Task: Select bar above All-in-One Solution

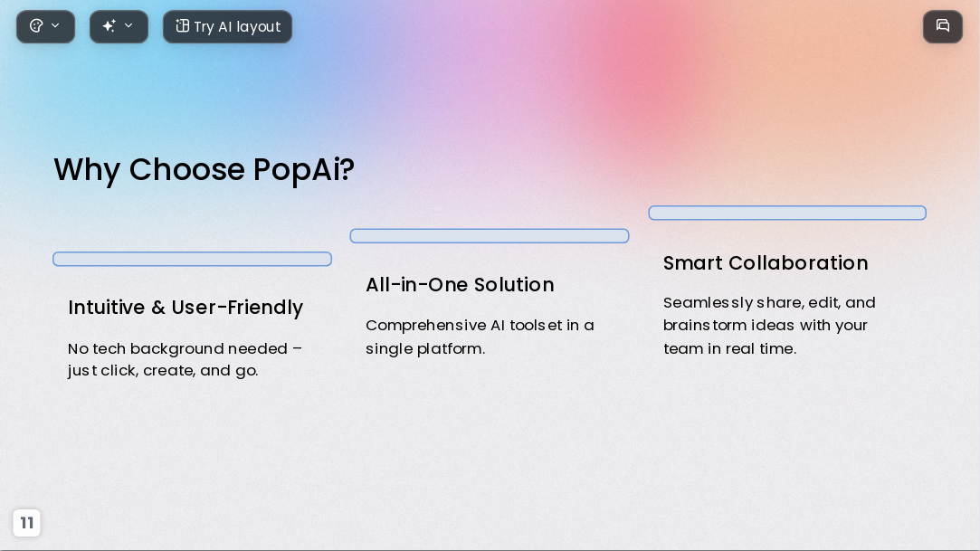Action: tap(490, 235)
